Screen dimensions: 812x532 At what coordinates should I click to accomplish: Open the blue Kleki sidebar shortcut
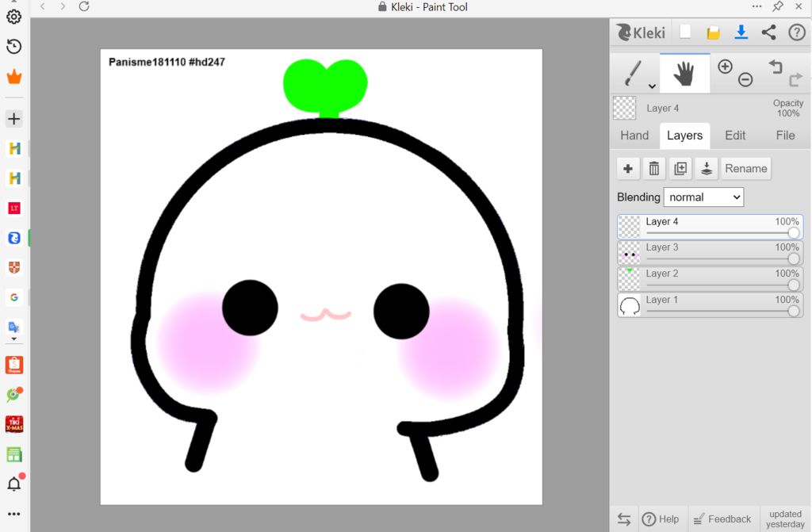14,238
